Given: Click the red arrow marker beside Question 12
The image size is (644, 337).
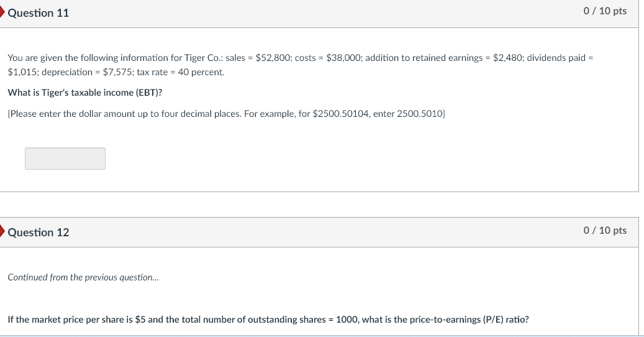Looking at the screenshot, I should click(x=2, y=232).
